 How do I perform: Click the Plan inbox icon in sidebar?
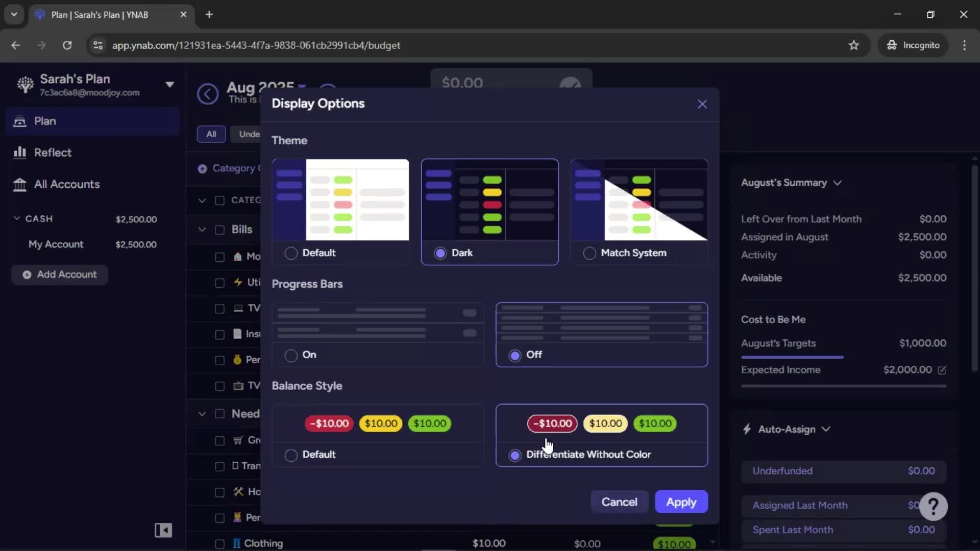(19, 121)
